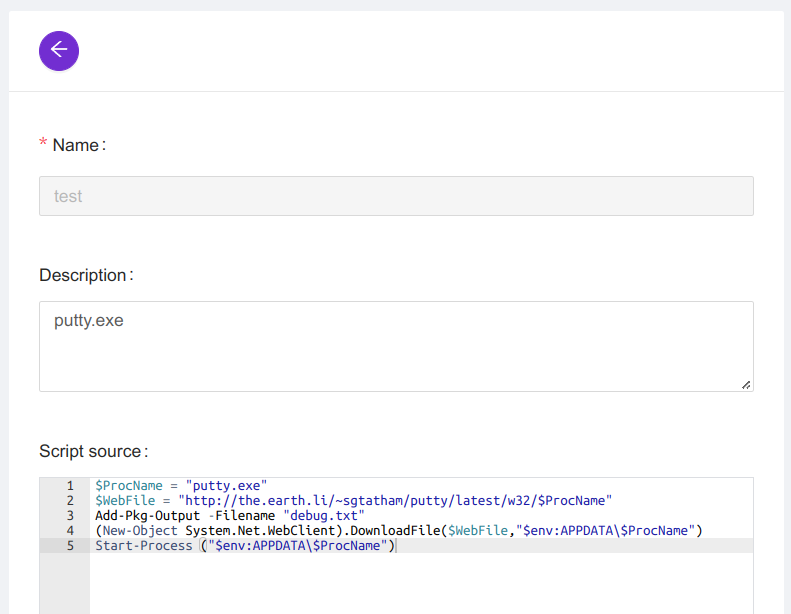Click the the.earth.li URL string in script
The height and width of the screenshot is (614, 791).
(394, 501)
